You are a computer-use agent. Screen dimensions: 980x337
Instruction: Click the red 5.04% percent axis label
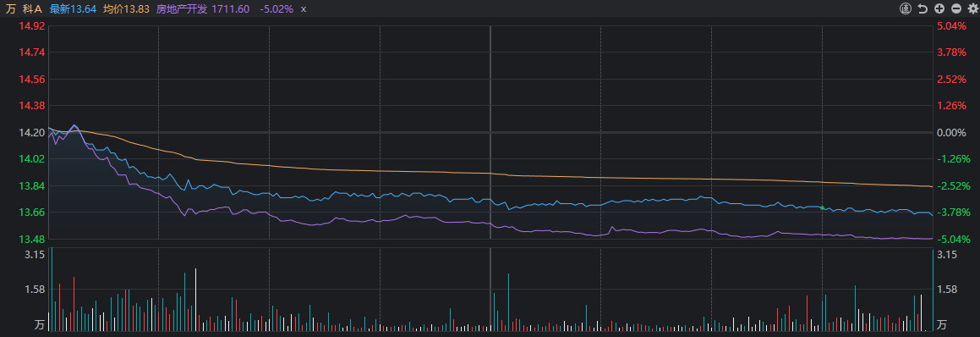pyautogui.click(x=952, y=26)
